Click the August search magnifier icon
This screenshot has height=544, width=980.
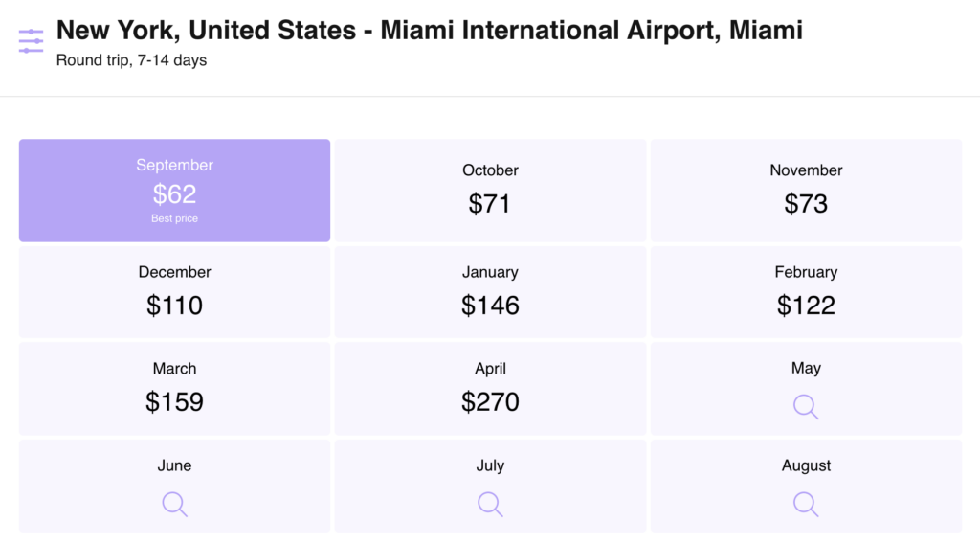click(806, 504)
